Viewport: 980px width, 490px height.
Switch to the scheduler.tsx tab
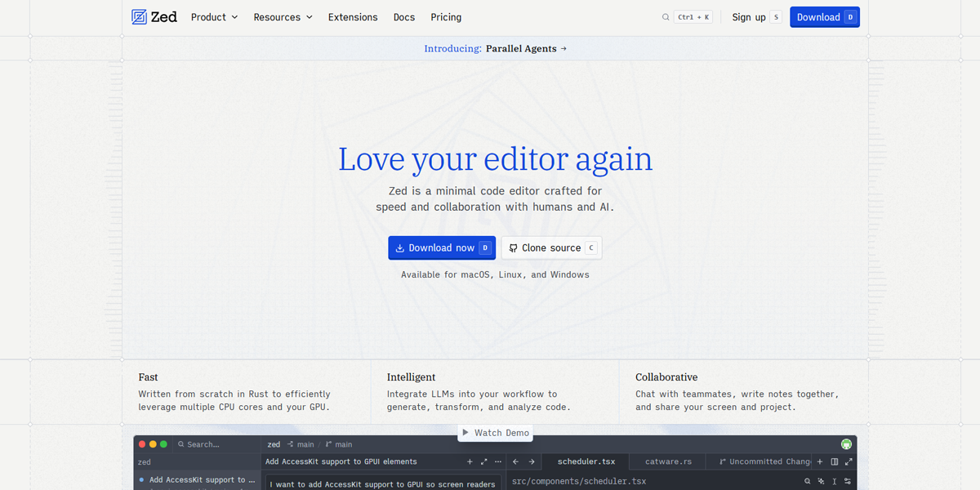pos(586,461)
